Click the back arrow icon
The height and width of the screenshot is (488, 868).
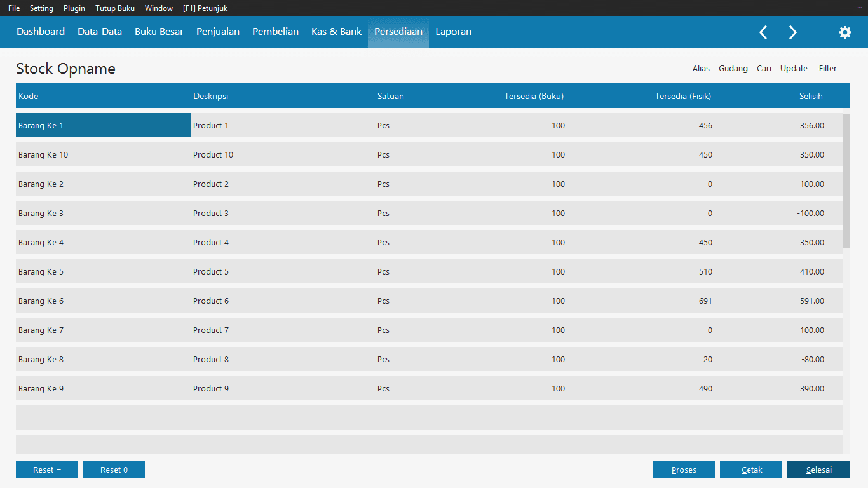(x=763, y=32)
